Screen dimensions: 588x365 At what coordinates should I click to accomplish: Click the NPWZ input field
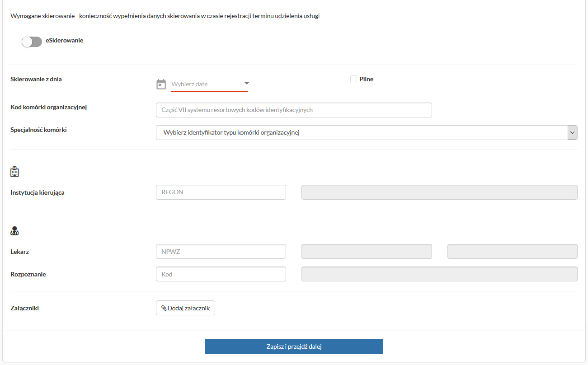(221, 252)
